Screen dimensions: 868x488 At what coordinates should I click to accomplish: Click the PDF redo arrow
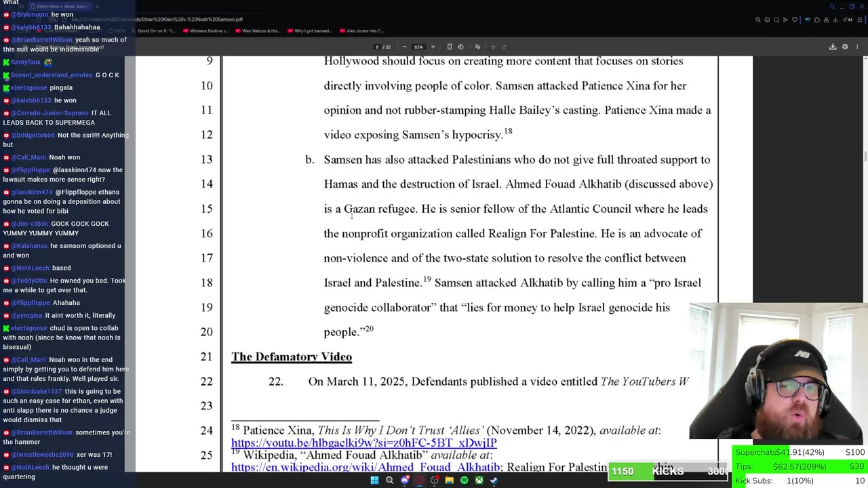pyautogui.click(x=504, y=47)
